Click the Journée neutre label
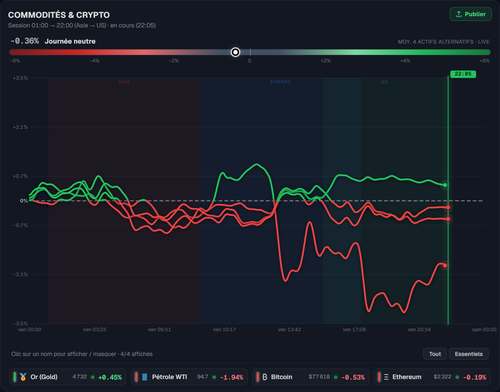 tap(70, 41)
